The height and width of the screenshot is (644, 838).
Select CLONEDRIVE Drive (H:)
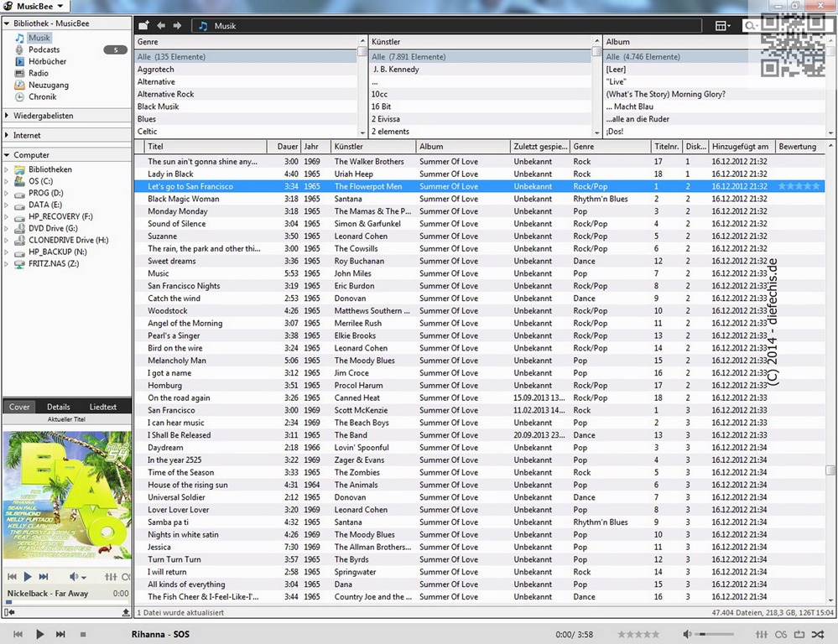tap(69, 240)
